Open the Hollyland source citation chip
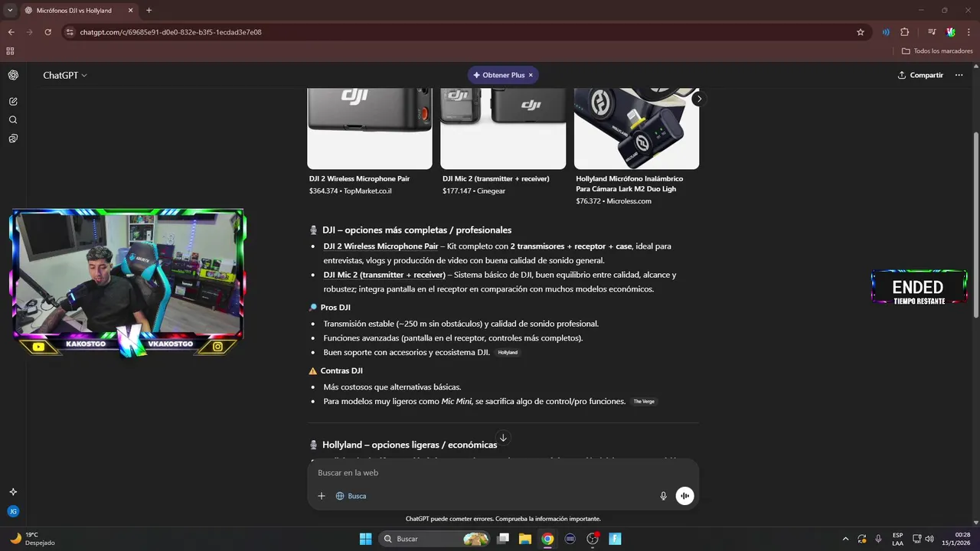Viewport: 980px width, 551px height. click(x=508, y=352)
